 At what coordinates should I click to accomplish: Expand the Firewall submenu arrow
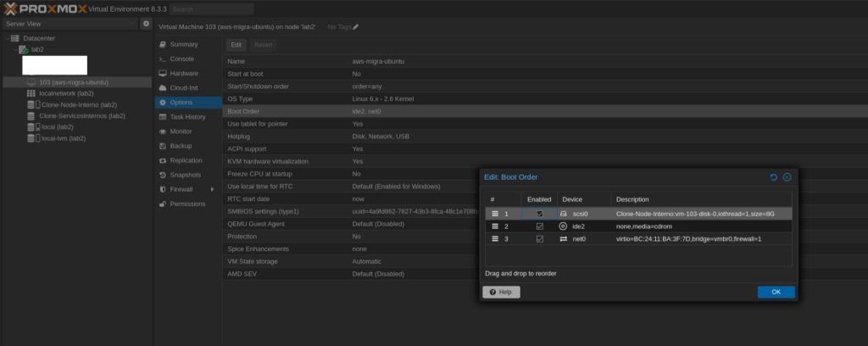(x=214, y=189)
